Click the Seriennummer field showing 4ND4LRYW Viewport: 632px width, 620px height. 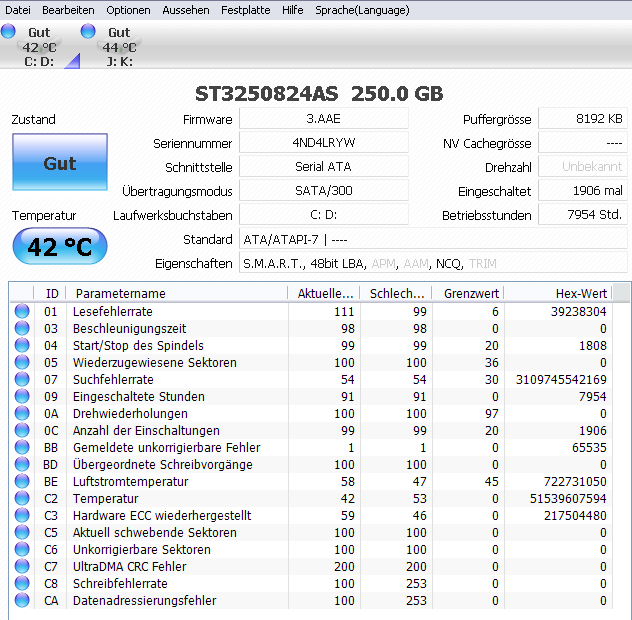[x=324, y=143]
